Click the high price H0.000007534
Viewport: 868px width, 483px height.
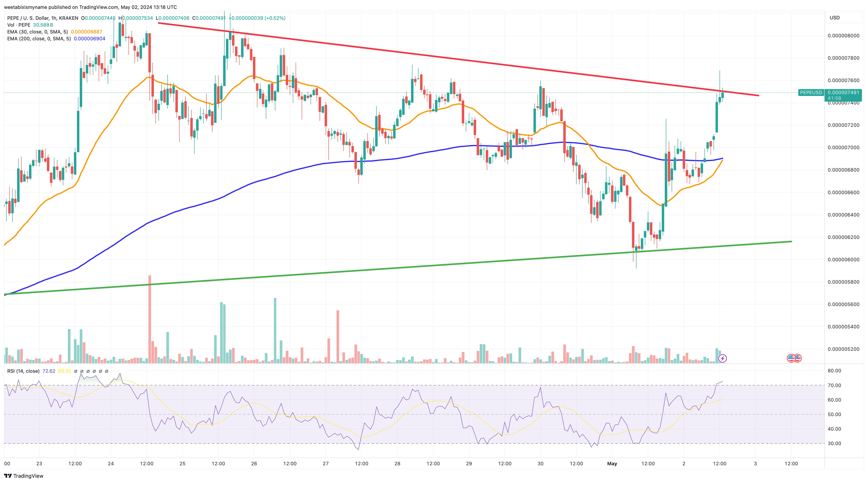tap(136, 18)
